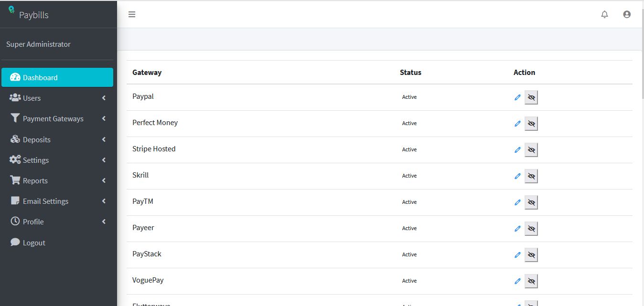The image size is (644, 306).
Task: Click the Skrill gateway name
Action: [140, 175]
